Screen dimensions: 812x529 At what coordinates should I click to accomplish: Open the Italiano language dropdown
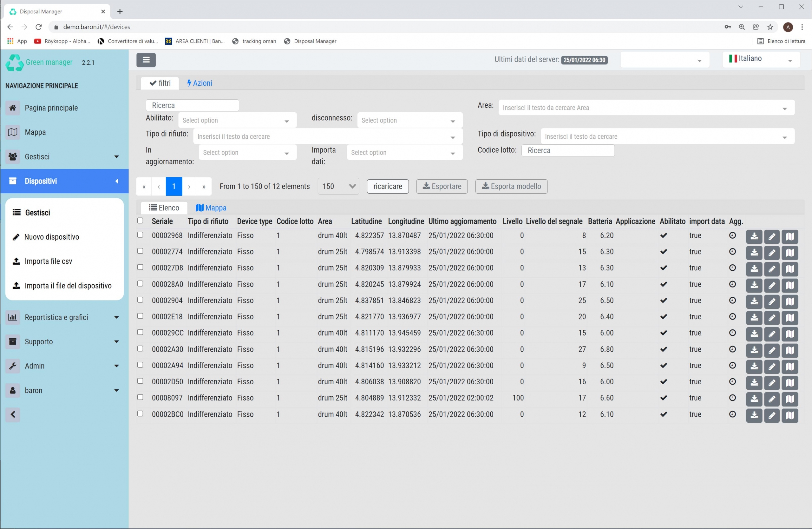pos(761,59)
